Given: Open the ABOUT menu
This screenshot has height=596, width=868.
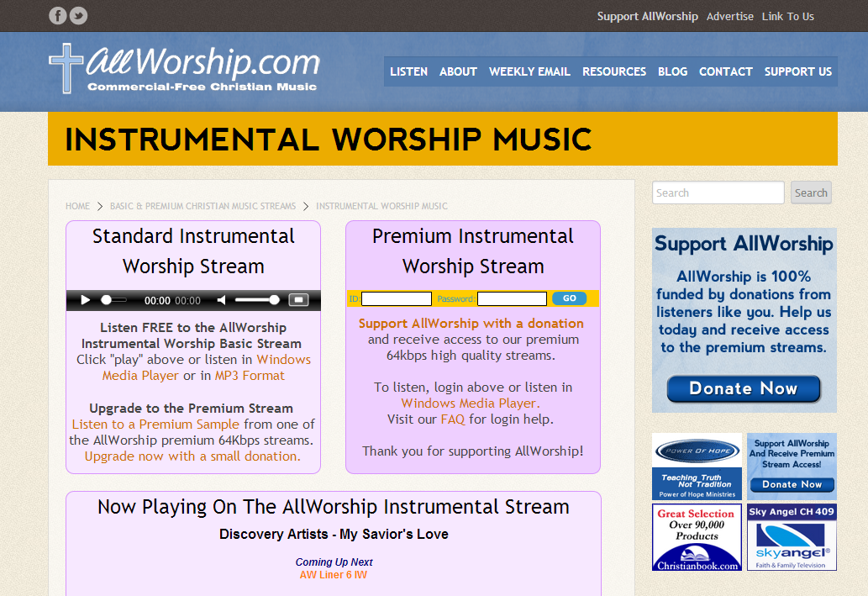Looking at the screenshot, I should point(458,71).
